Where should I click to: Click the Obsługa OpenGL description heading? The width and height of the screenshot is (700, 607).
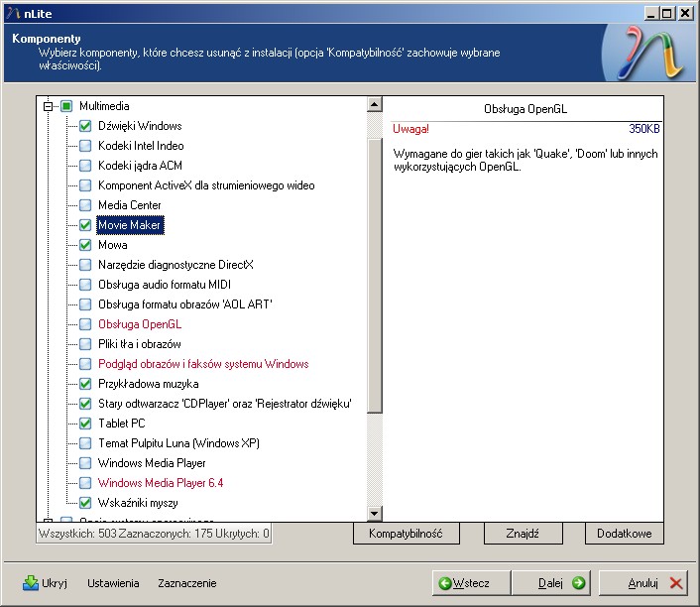pos(525,109)
